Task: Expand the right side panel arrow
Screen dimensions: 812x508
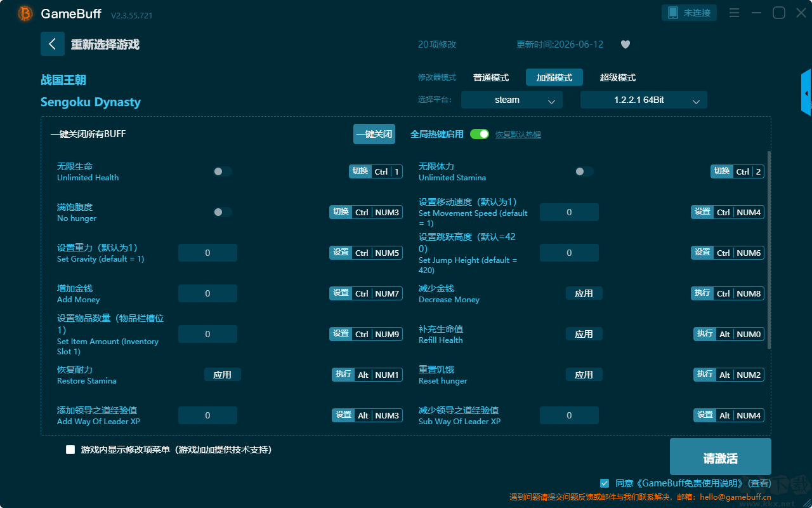Action: [806, 93]
